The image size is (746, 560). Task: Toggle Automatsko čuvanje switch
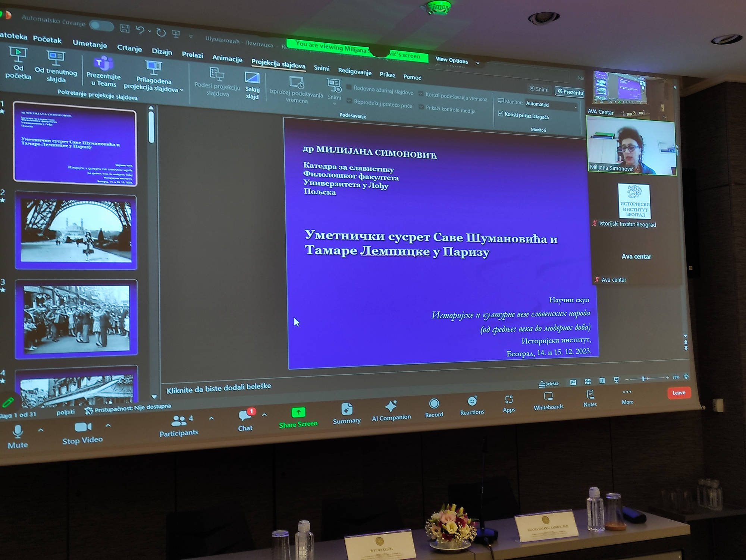101,25
